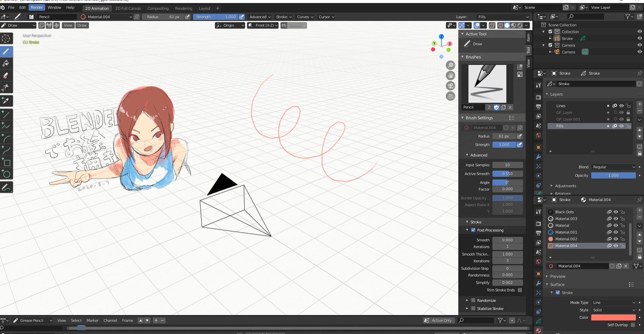644x334 pixels.
Task: Open the Style Solid dropdown
Action: 613,310
